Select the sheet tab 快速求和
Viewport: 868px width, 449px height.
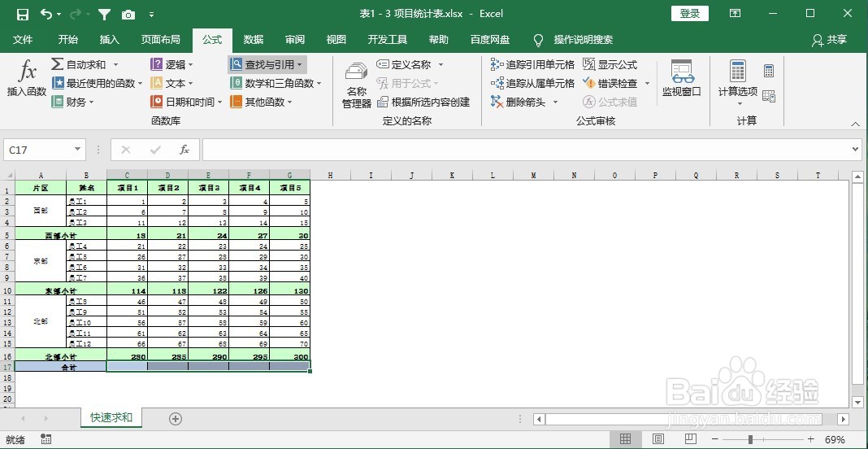(111, 417)
